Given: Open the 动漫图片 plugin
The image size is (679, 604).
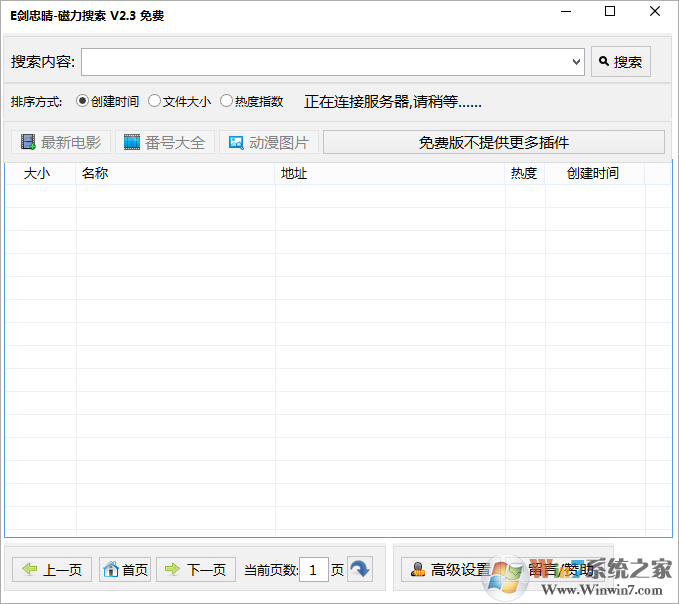Looking at the screenshot, I should point(268,142).
